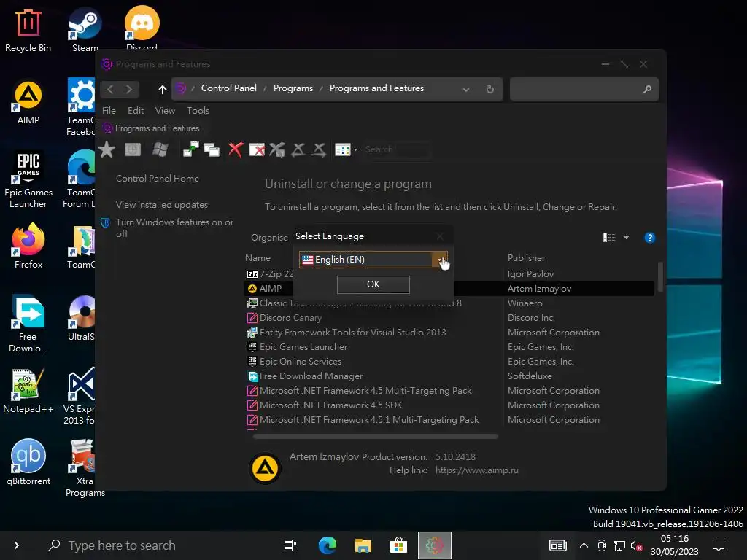Open the Epic Games Launcher desktop icon
Image resolution: width=747 pixels, height=560 pixels.
[28, 180]
